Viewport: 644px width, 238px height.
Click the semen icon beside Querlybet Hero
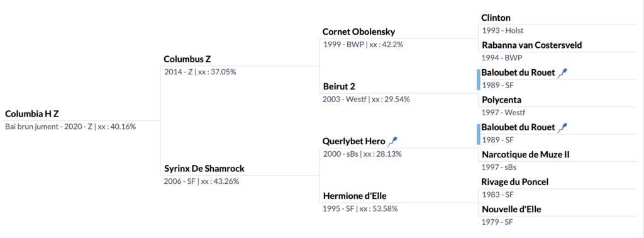point(393,142)
